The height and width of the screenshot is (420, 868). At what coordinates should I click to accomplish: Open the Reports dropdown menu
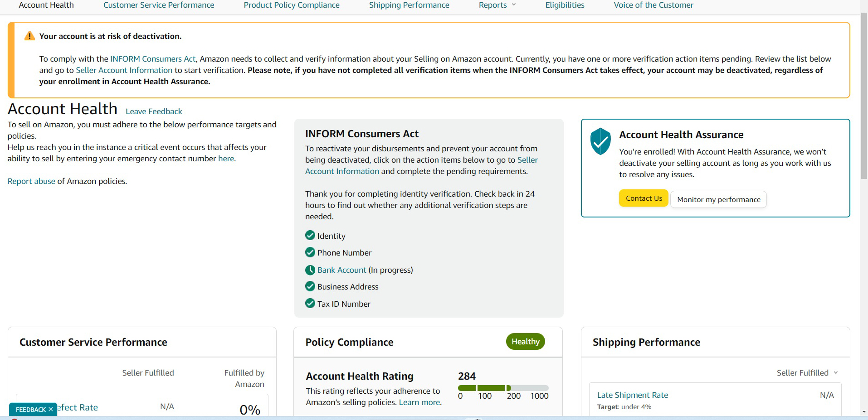(497, 5)
